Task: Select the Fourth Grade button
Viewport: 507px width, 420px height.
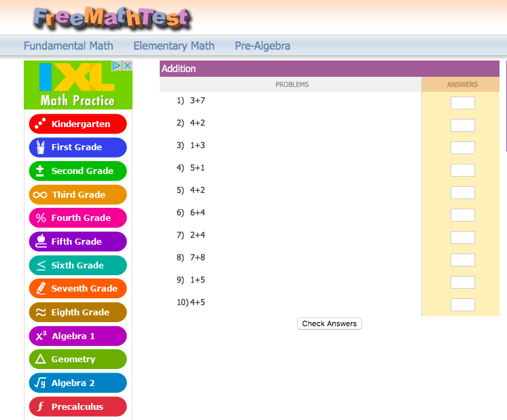Action: (78, 218)
